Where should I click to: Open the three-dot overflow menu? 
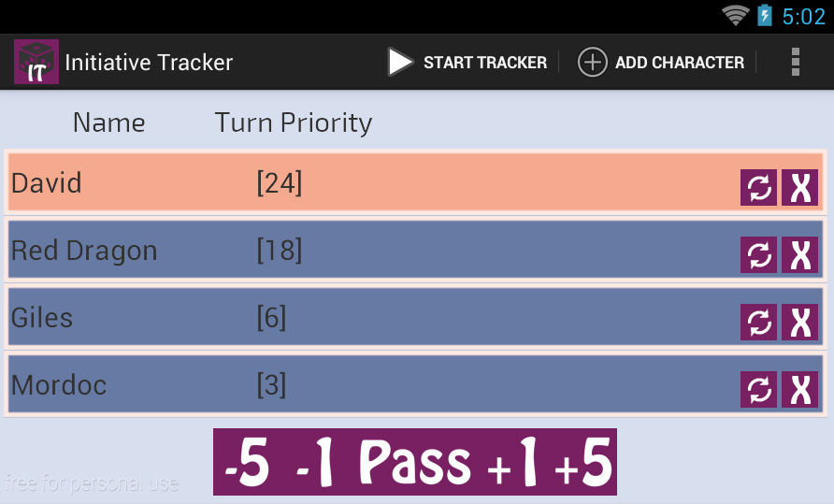coord(795,62)
